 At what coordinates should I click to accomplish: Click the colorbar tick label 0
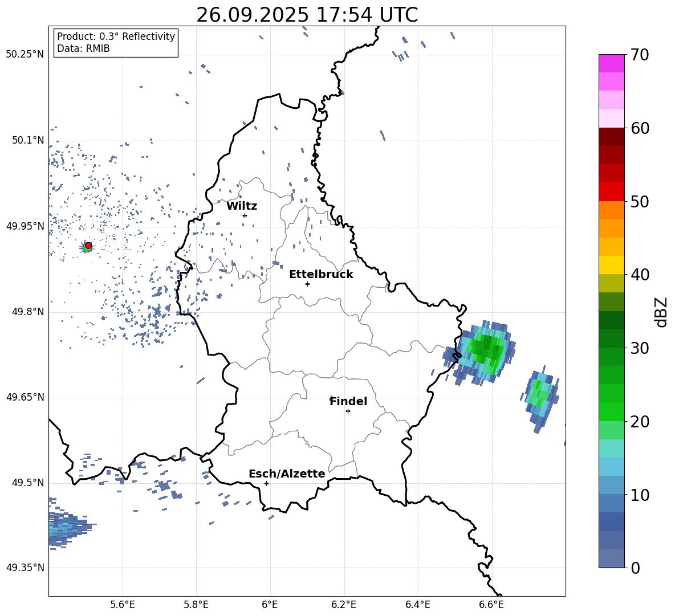[635, 568]
